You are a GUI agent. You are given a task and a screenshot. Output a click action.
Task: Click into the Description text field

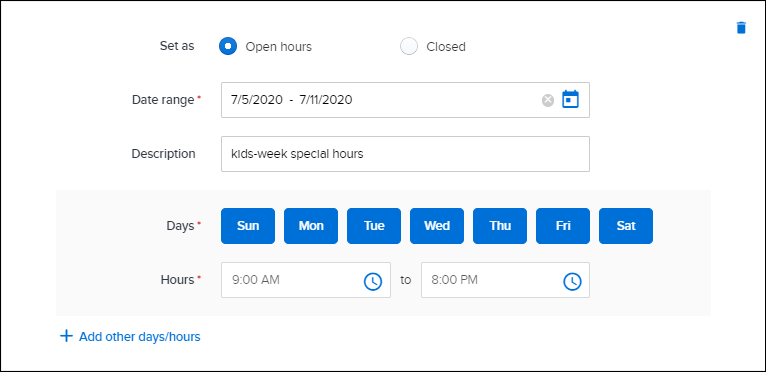coord(405,154)
